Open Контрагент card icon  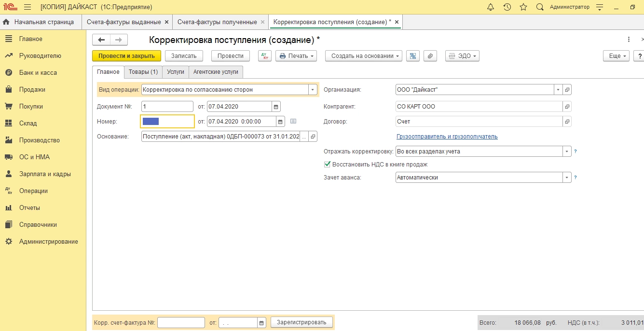tap(567, 107)
